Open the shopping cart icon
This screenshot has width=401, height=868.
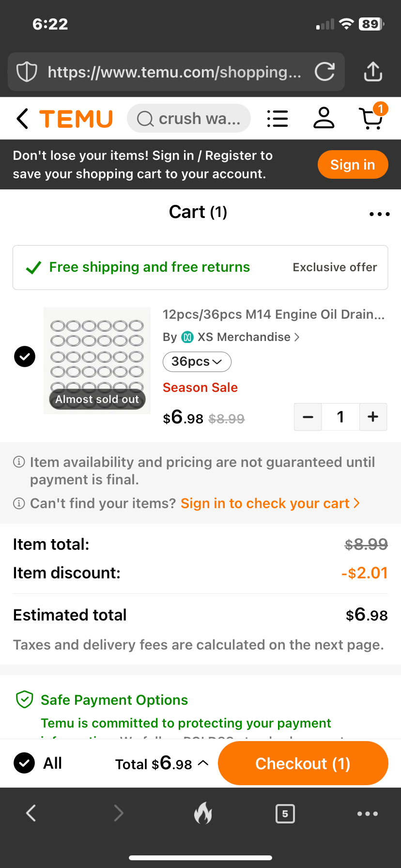(x=371, y=118)
